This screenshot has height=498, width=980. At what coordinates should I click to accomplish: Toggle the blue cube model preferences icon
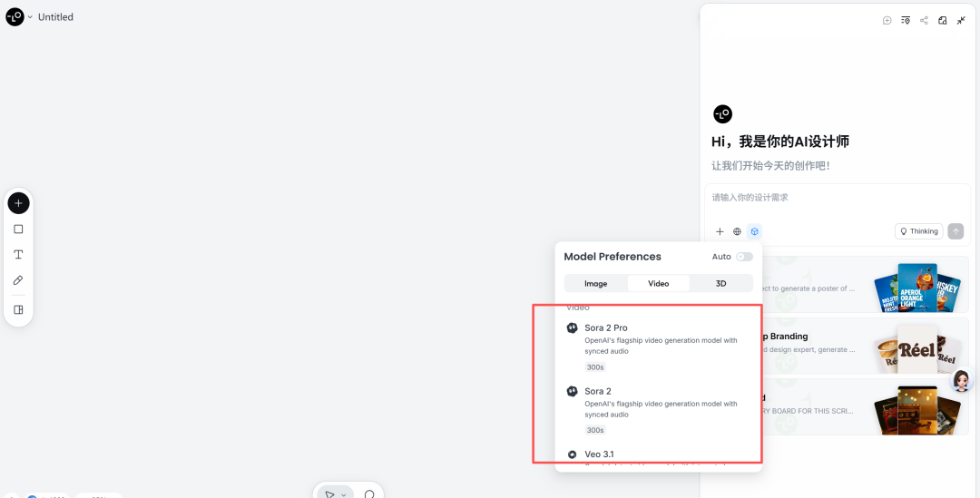pyautogui.click(x=754, y=231)
